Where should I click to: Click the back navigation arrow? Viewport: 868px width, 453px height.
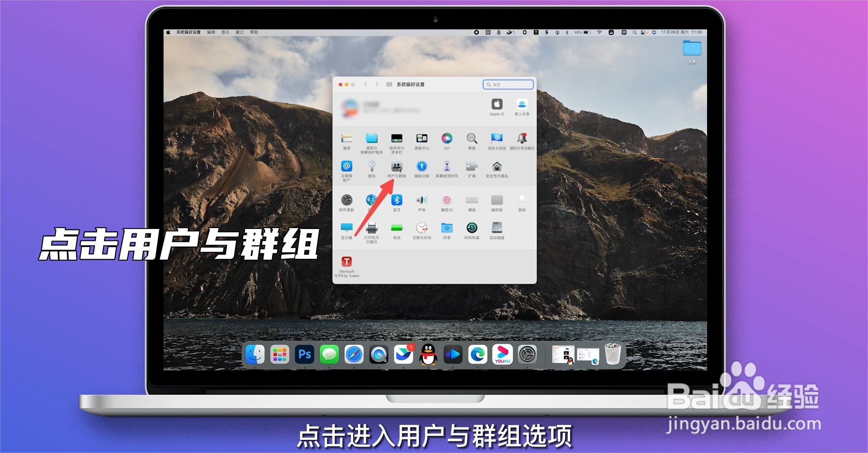tap(365, 84)
